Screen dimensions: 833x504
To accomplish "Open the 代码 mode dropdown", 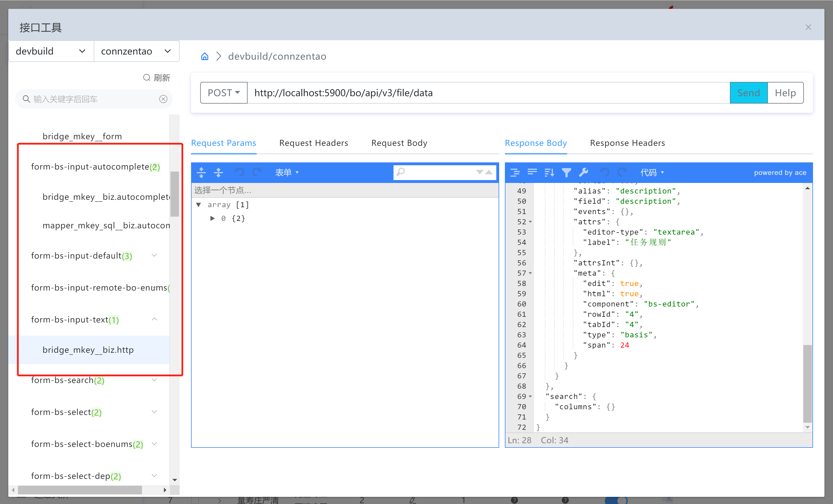I will pos(652,173).
